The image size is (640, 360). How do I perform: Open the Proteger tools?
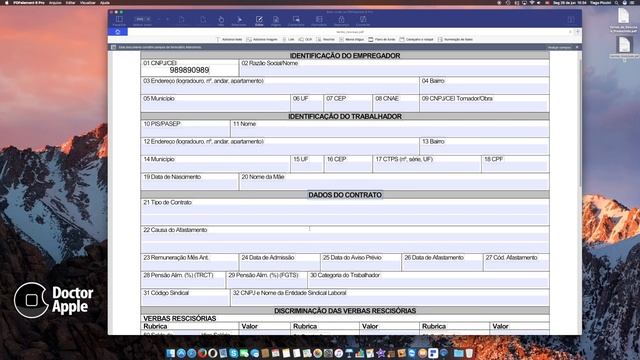click(341, 21)
